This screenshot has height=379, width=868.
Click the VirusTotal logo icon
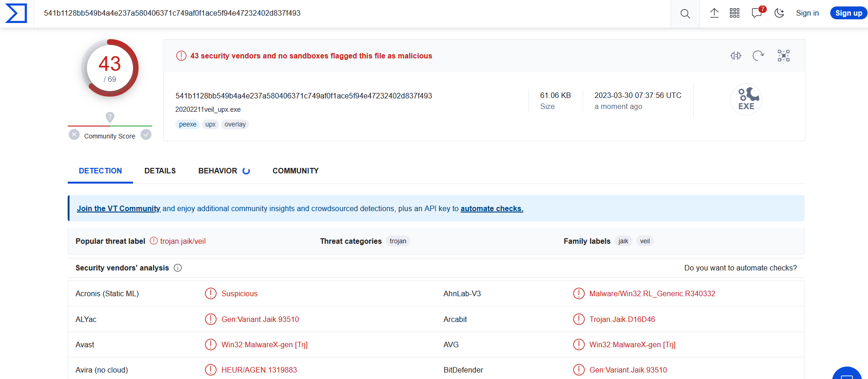click(16, 13)
